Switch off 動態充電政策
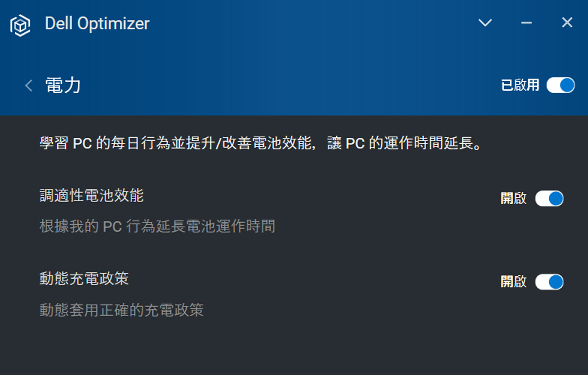This screenshot has width=588, height=375. (550, 282)
